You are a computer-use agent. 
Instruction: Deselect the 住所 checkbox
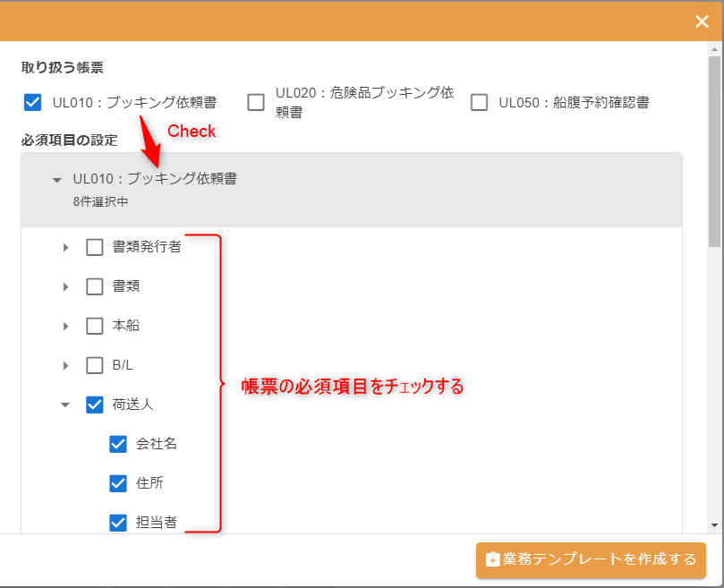118,483
